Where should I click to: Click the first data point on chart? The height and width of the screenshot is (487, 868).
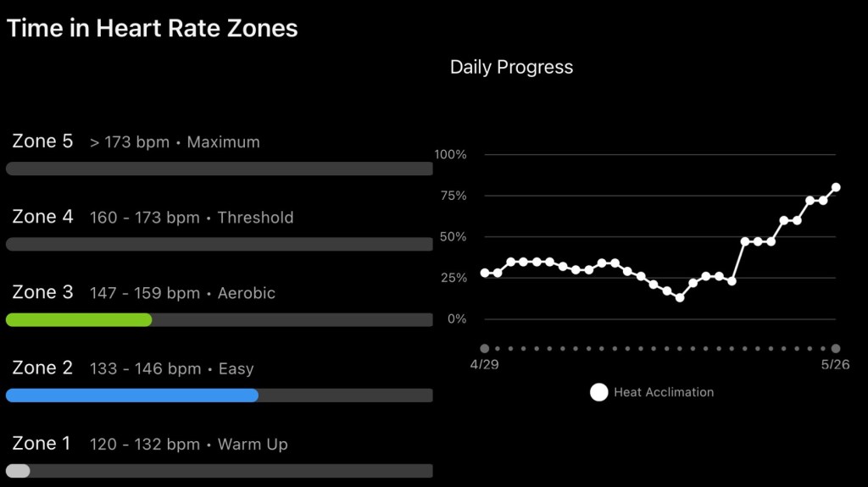pos(485,273)
